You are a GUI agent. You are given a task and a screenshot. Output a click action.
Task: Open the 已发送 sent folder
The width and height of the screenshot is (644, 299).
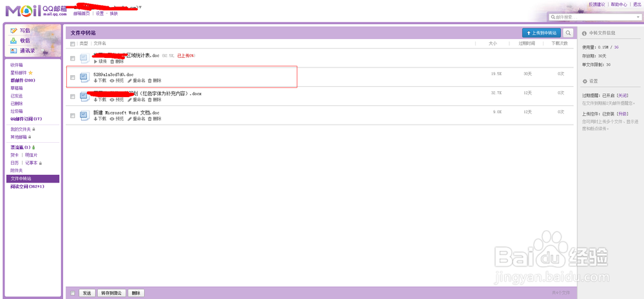tap(17, 96)
